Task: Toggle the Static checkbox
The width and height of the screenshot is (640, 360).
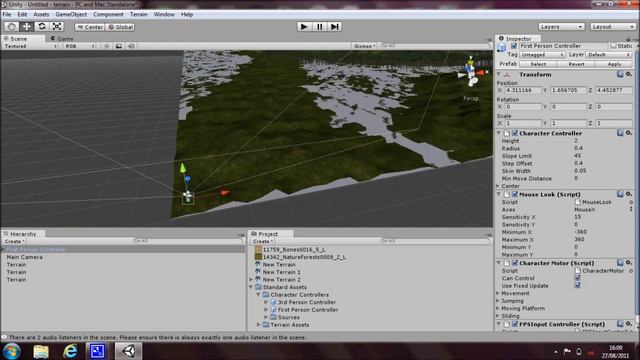Action: click(613, 46)
